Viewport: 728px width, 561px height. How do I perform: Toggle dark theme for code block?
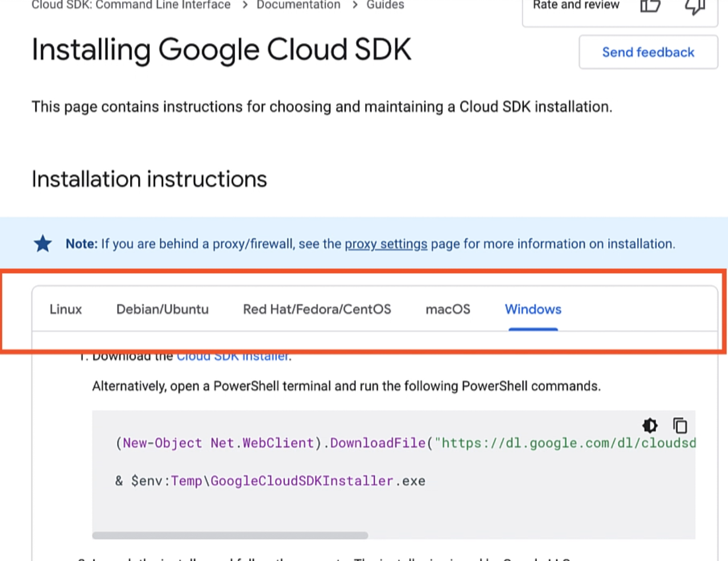[650, 425]
